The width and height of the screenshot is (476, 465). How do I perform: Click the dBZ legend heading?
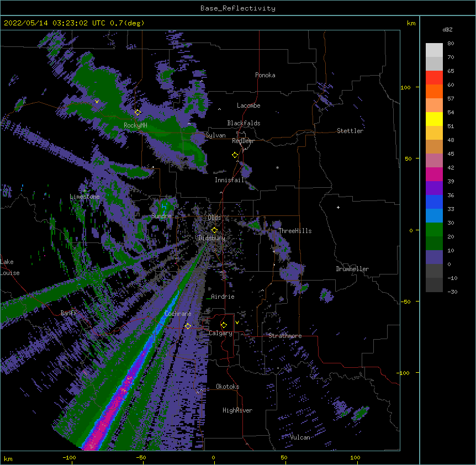[447, 29]
